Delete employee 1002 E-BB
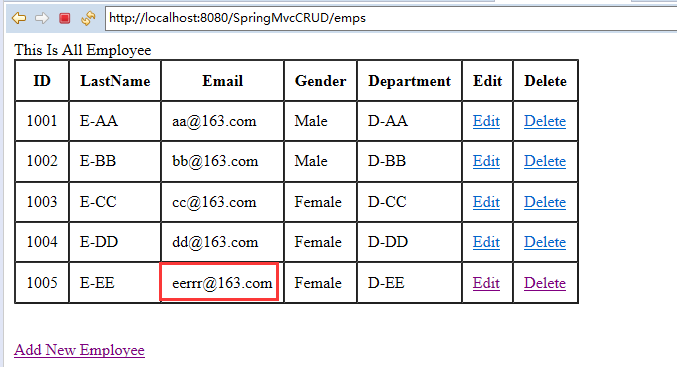 click(x=545, y=161)
